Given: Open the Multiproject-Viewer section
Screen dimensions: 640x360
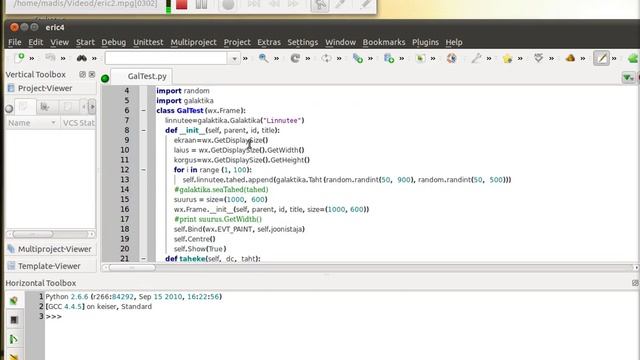Looking at the screenshot, I should [51, 249].
